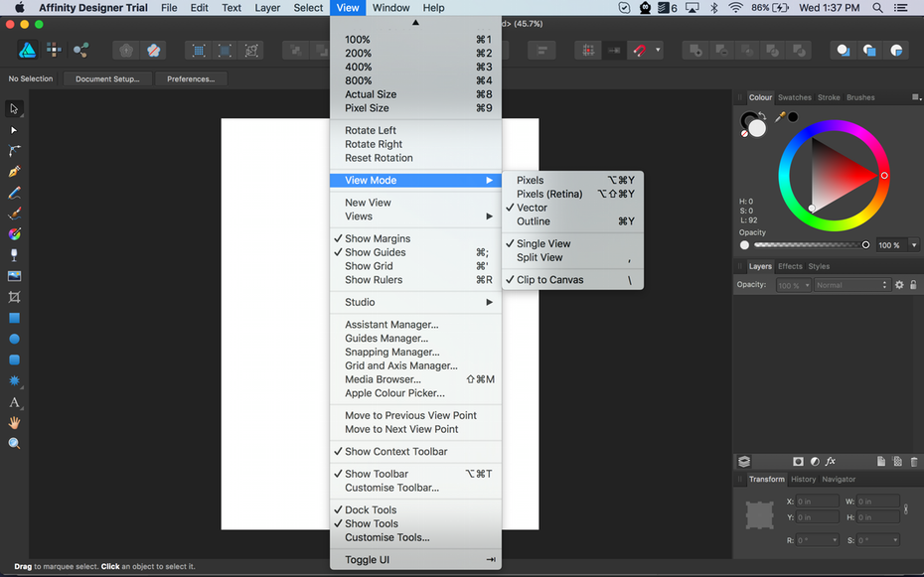Choose the Artistic Text tool
The height and width of the screenshot is (577, 924).
point(14,402)
